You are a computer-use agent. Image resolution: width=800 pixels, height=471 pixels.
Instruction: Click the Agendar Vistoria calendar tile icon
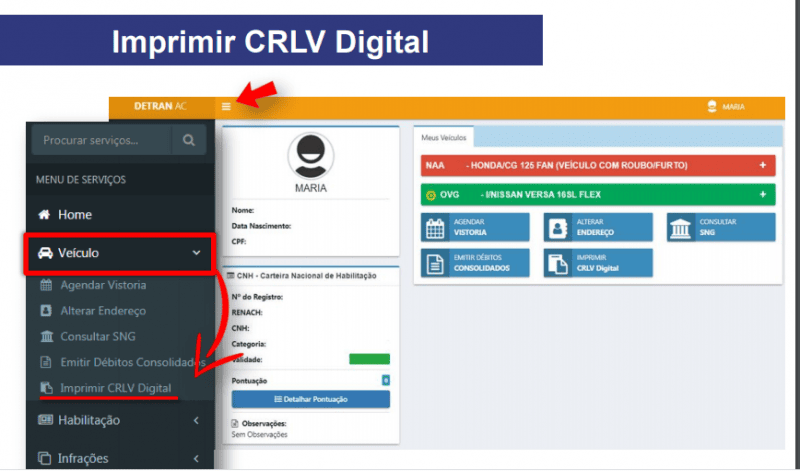coord(434,228)
